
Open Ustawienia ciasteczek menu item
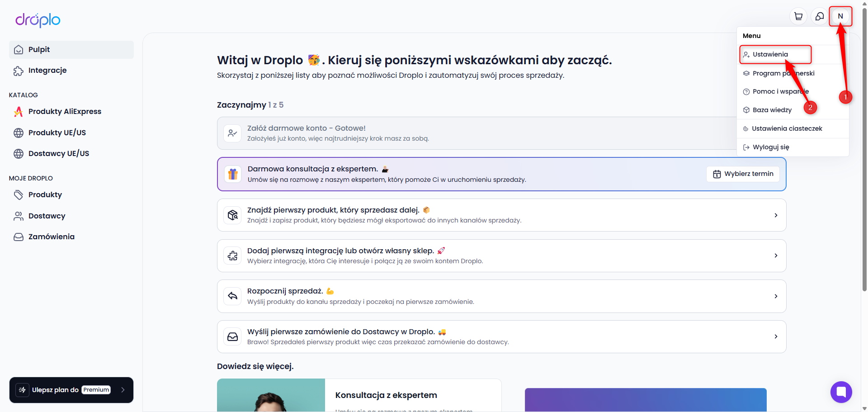793,128
